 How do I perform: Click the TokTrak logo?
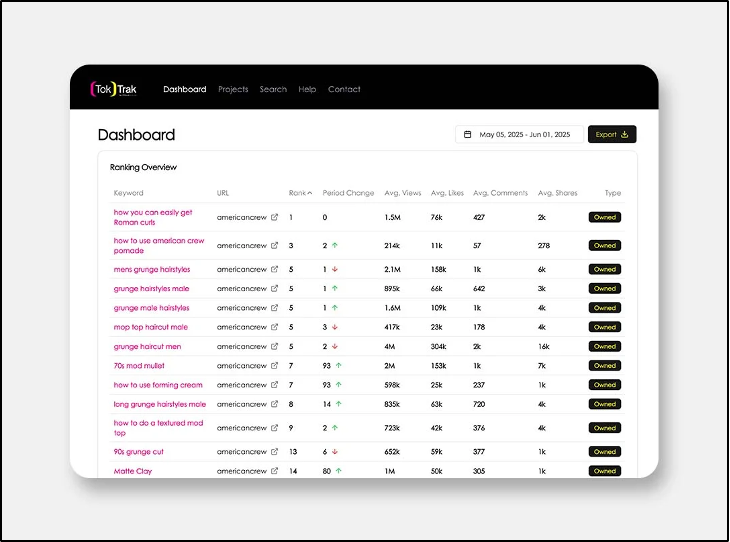click(114, 89)
